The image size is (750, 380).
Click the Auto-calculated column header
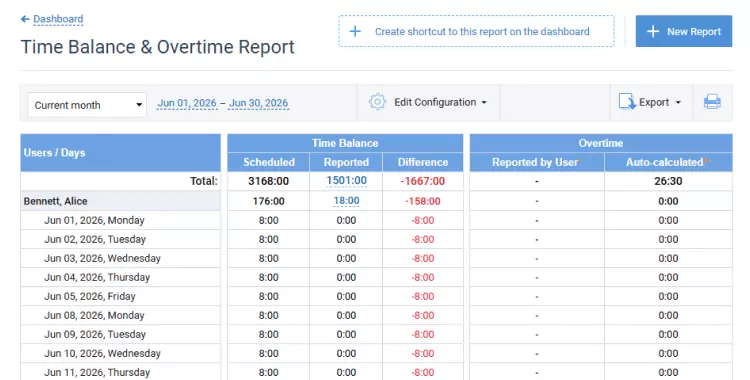(x=668, y=162)
